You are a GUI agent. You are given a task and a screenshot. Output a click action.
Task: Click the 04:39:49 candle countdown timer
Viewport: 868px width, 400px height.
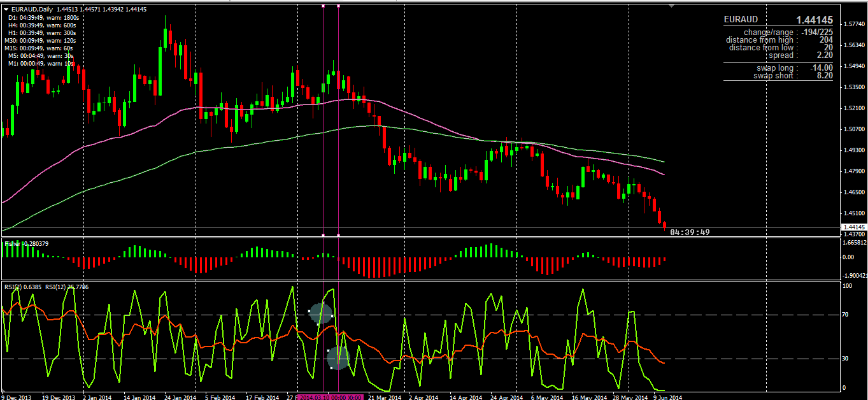(x=690, y=232)
